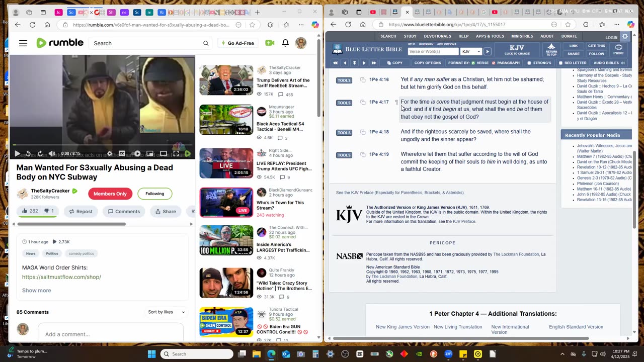Click the Windows Start button
Image resolution: width=644 pixels, height=362 pixels.
pyautogui.click(x=151, y=354)
